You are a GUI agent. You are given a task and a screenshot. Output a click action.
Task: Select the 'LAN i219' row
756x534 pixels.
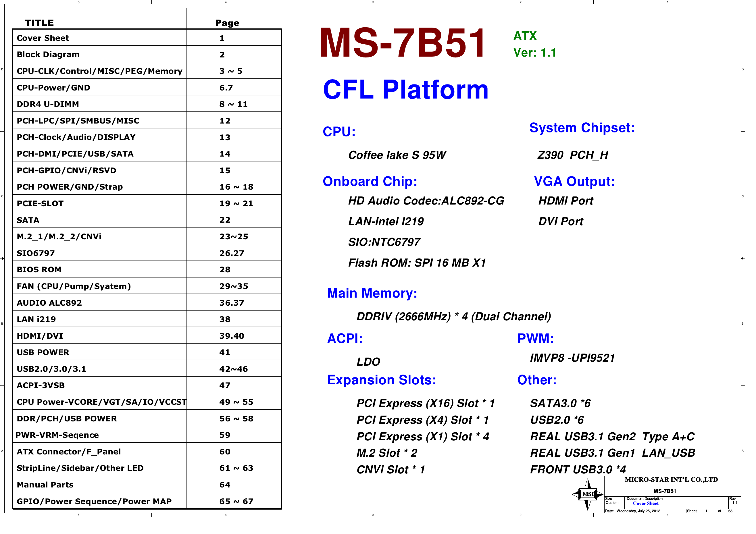point(36,320)
